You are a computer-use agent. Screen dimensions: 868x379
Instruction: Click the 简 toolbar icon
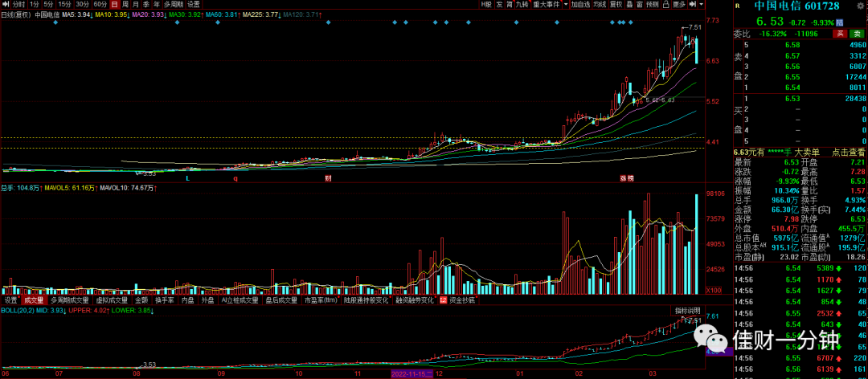pos(510,4)
